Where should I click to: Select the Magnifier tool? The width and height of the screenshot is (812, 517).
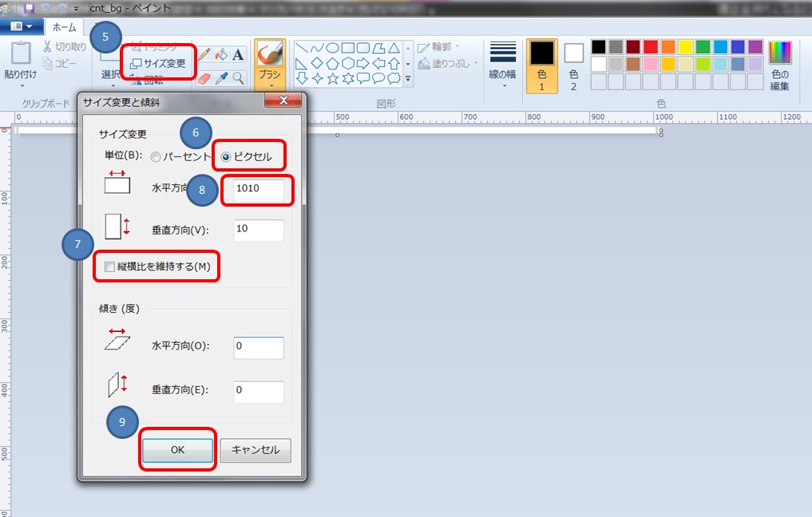pyautogui.click(x=238, y=77)
